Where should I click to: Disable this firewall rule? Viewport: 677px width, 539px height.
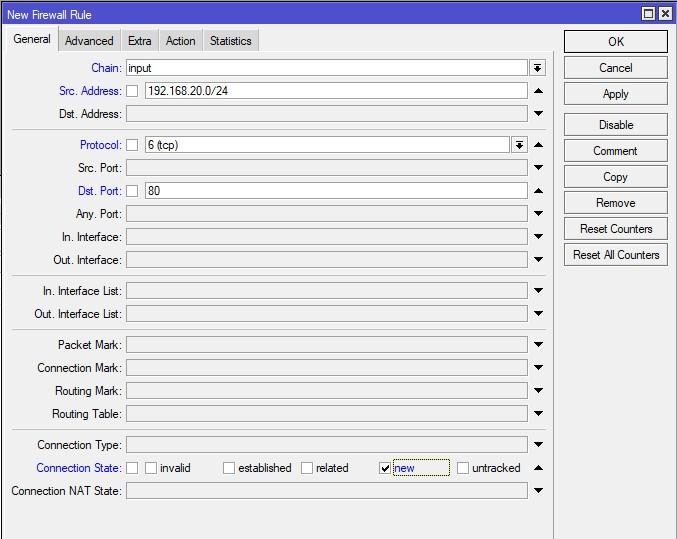click(616, 125)
